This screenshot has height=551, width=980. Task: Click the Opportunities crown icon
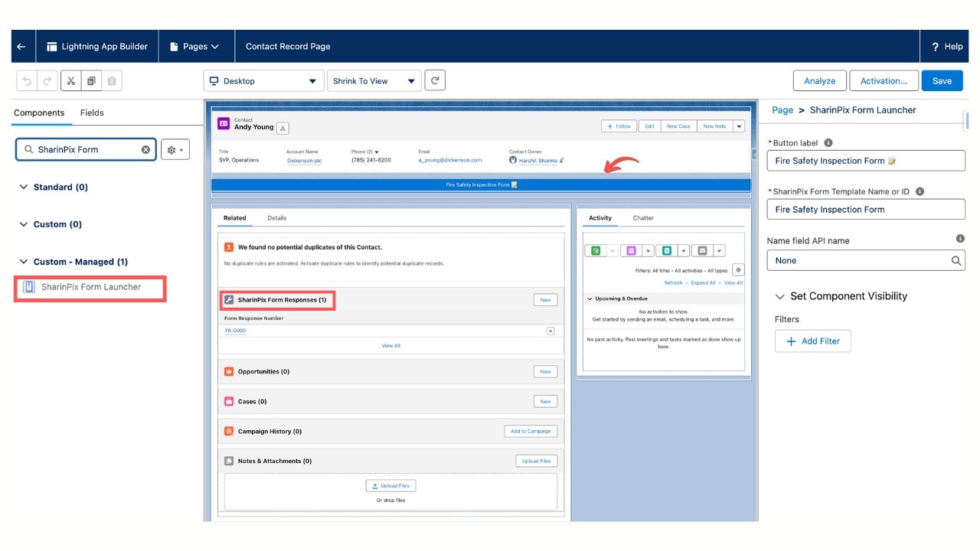pos(229,371)
